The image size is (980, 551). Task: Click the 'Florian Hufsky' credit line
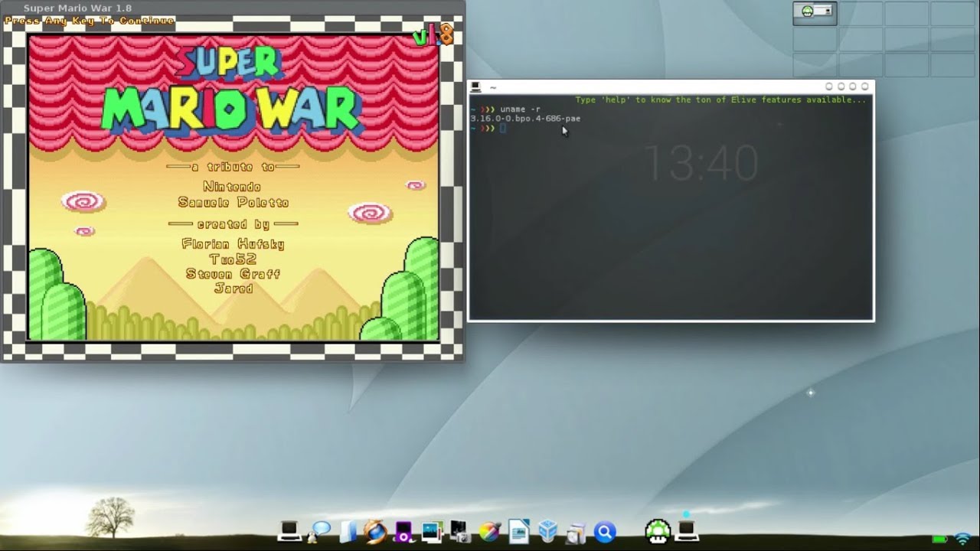[x=233, y=244]
